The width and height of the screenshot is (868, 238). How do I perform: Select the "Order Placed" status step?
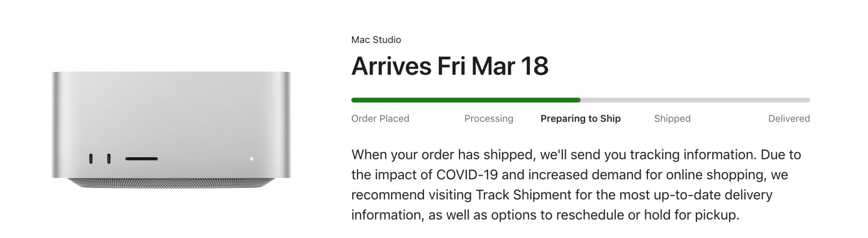coord(380,119)
